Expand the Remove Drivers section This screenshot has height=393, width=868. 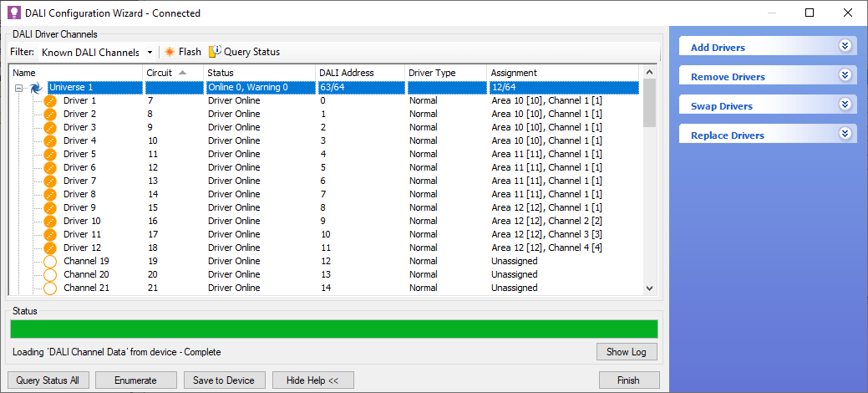[845, 76]
